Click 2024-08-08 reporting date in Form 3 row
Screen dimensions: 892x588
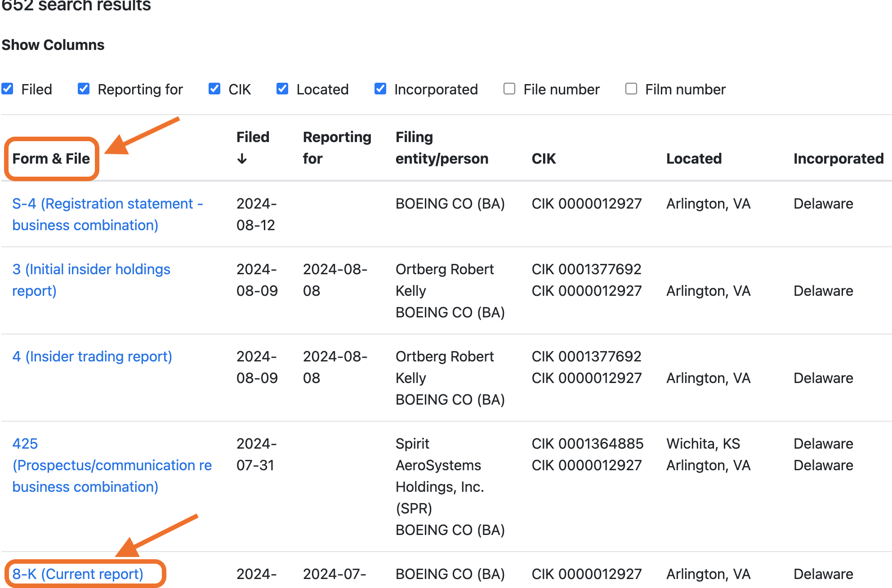point(335,280)
